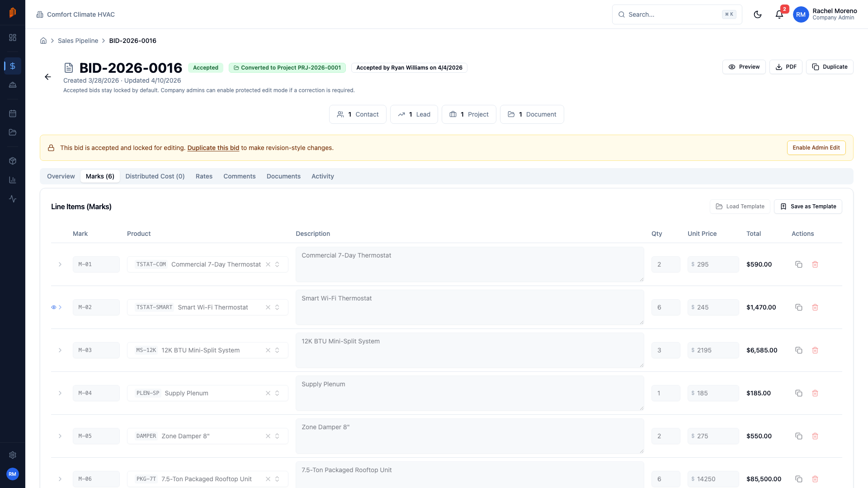Switch to the Distributed Cost (0) tab
This screenshot has height=488, width=868.
click(x=155, y=176)
